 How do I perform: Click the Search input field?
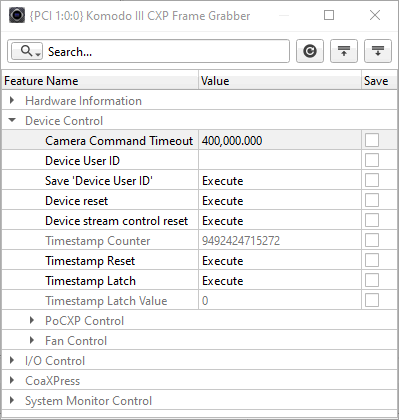pos(167,51)
